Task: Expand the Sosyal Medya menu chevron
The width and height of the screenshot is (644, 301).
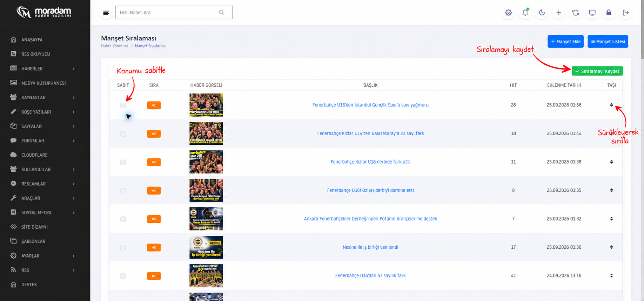Action: pos(74,213)
